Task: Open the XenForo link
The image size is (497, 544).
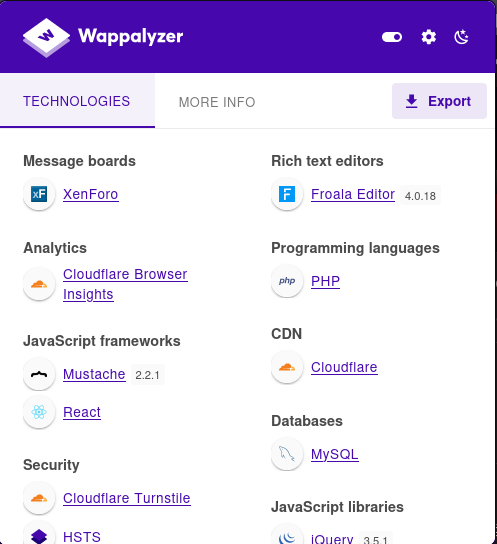Action: (x=91, y=194)
